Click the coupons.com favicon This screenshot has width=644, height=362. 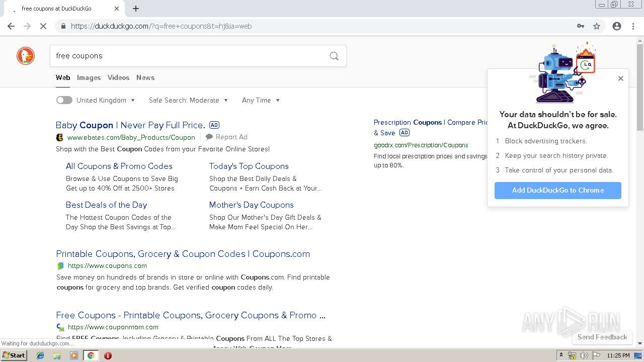pyautogui.click(x=60, y=266)
